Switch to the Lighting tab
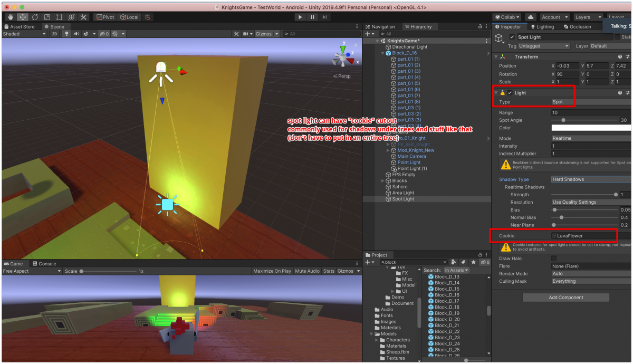The image size is (633, 364). (x=542, y=26)
